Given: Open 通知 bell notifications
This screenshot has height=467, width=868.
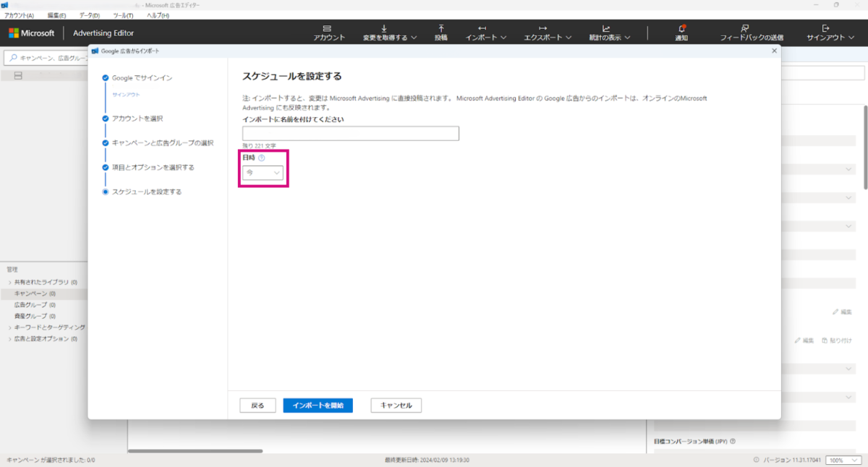Looking at the screenshot, I should coord(681,33).
